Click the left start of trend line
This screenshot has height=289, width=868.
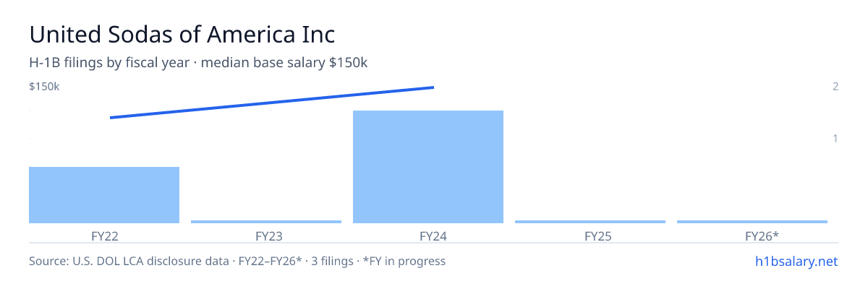[x=111, y=118]
